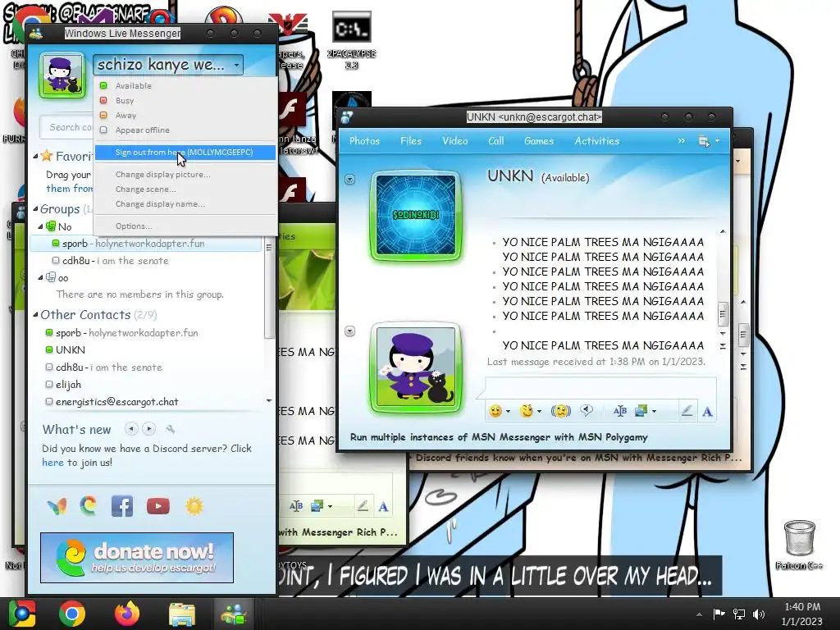Collapse own display picture arrow in chat
The image size is (840, 630).
click(349, 331)
